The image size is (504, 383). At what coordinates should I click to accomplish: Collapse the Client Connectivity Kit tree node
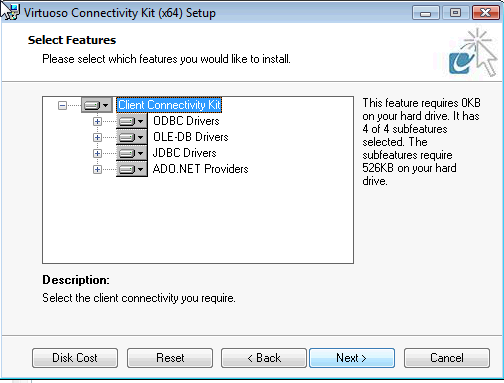(62, 106)
